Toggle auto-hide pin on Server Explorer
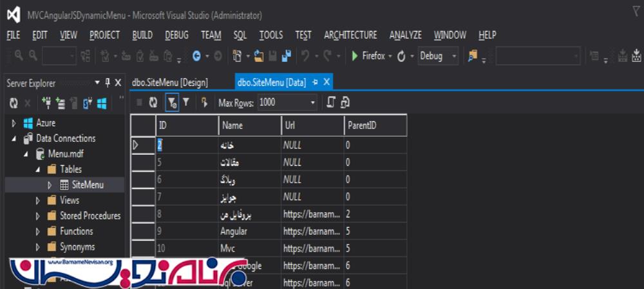The width and height of the screenshot is (644, 289). [107, 83]
